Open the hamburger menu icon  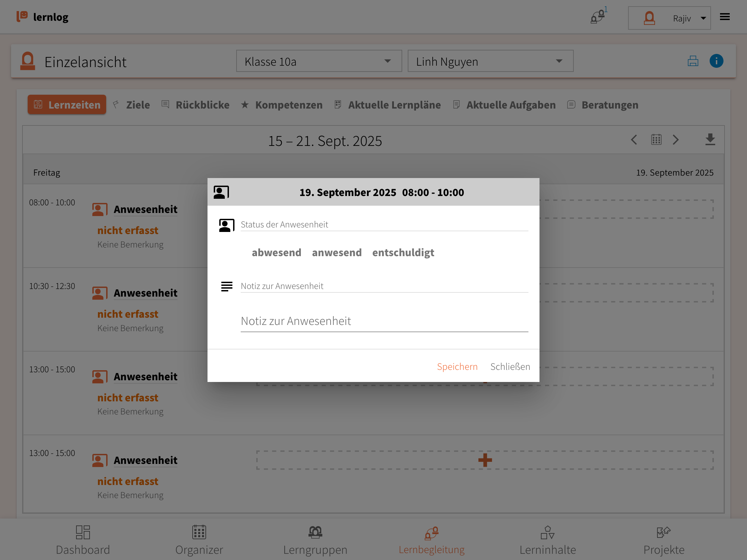pos(725,17)
